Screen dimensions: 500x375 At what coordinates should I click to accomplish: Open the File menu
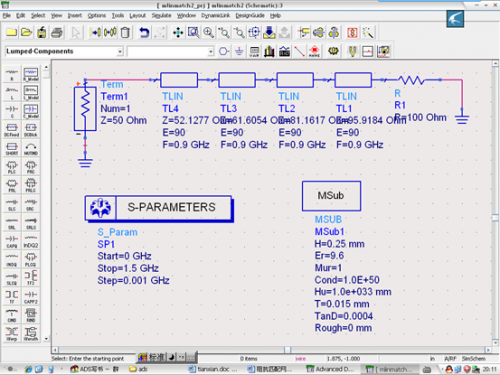7,16
